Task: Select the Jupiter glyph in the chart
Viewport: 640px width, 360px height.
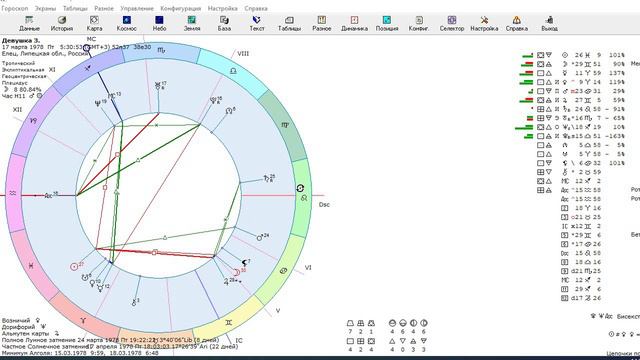Action: click(227, 282)
